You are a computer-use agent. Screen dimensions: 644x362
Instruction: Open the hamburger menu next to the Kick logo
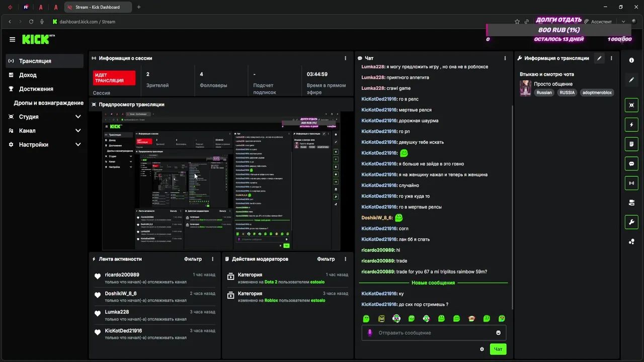click(x=12, y=39)
